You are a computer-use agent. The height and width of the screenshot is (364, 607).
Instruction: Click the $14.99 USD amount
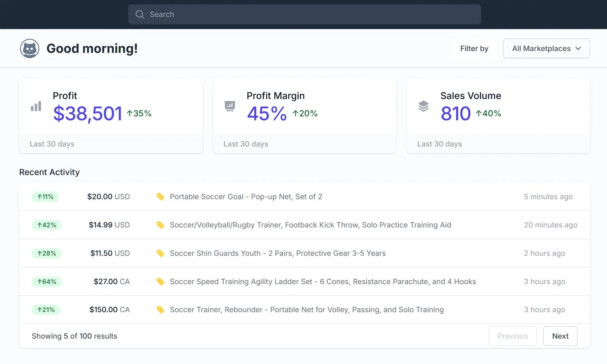tap(109, 225)
